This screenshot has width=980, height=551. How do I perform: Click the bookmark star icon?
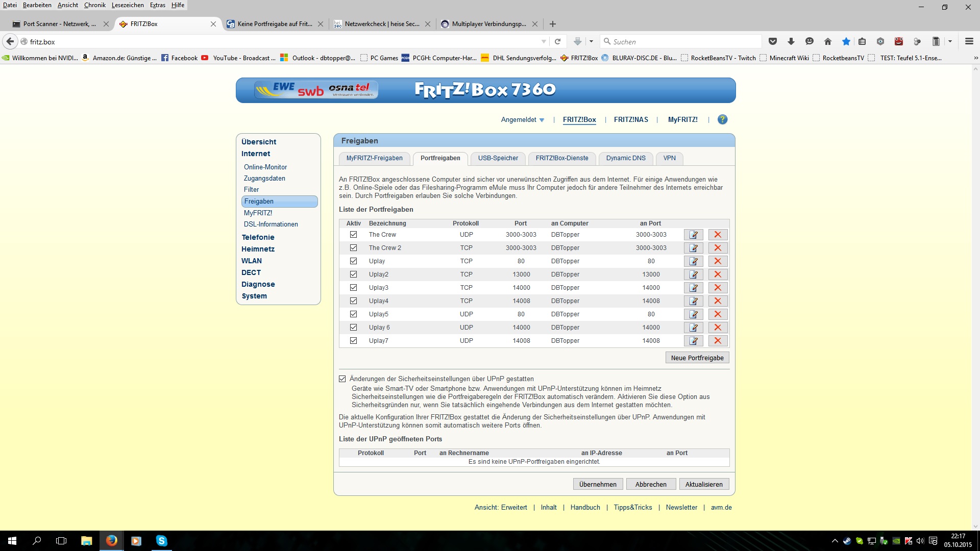(x=846, y=41)
